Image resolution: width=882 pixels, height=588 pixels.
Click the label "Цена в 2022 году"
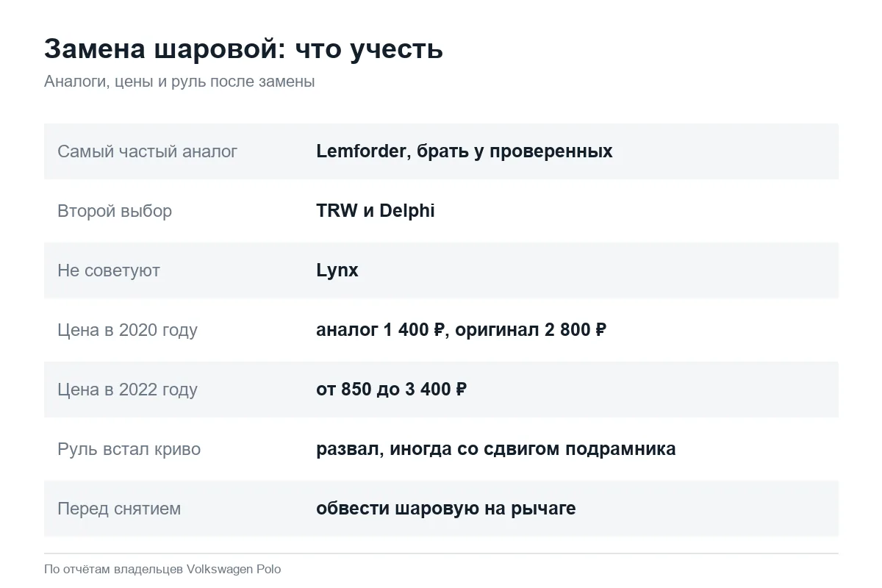click(127, 390)
